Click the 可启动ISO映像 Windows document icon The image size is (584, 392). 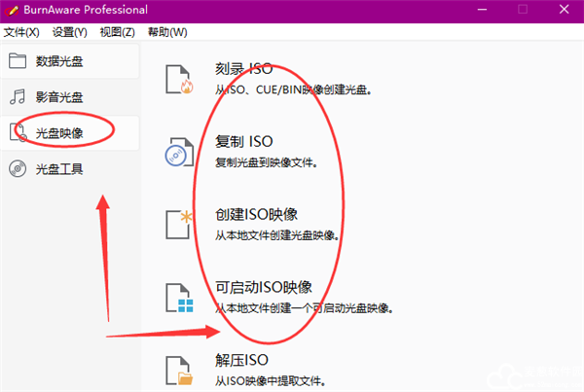(179, 298)
